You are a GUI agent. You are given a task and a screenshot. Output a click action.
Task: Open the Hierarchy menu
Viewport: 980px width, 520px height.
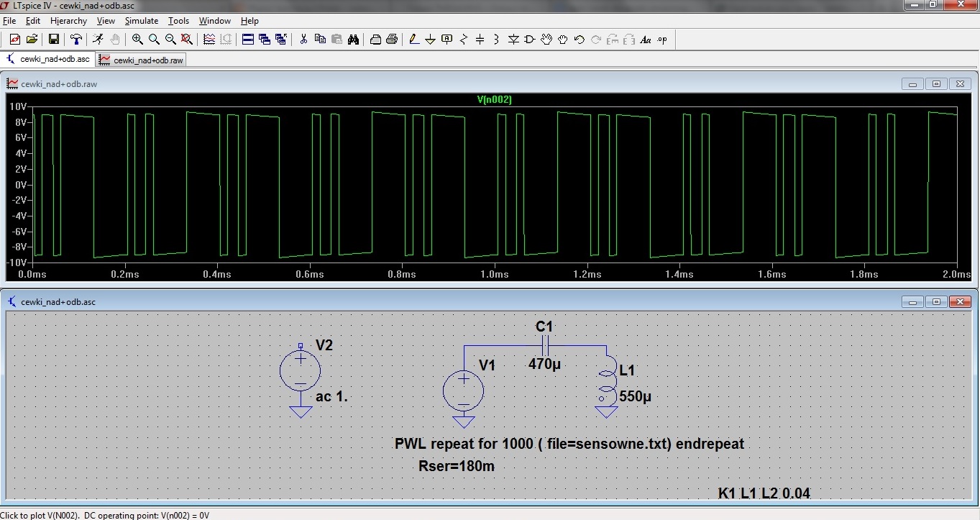68,21
